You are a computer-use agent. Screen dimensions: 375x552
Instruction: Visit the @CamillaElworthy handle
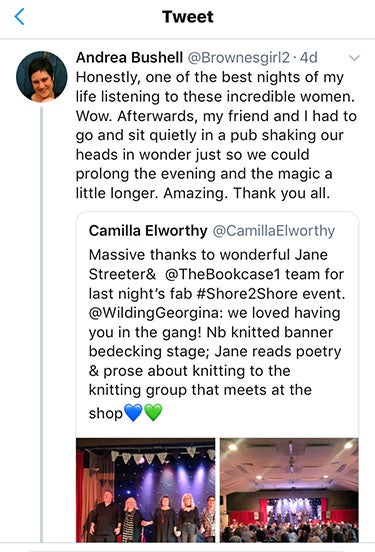click(274, 231)
